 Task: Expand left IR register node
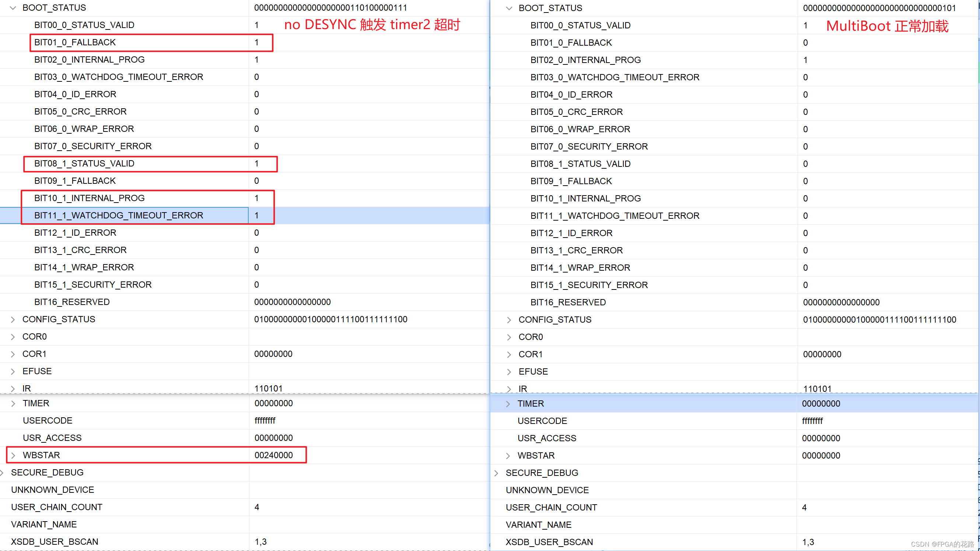click(13, 389)
